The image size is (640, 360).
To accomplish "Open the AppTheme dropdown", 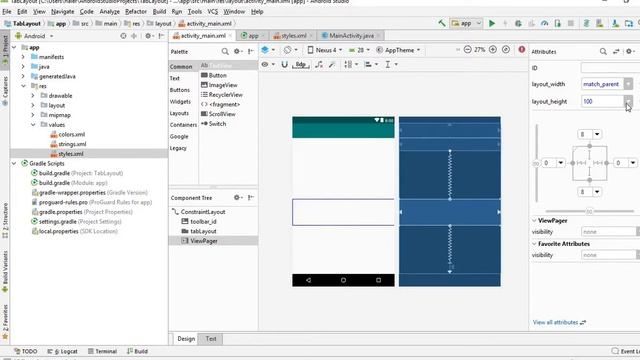I will click(x=398, y=50).
